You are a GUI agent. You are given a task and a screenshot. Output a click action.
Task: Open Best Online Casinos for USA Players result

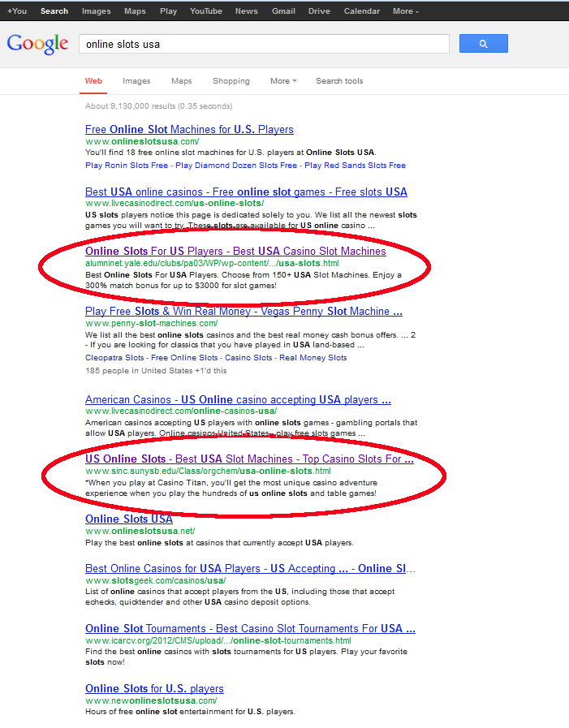250,568
